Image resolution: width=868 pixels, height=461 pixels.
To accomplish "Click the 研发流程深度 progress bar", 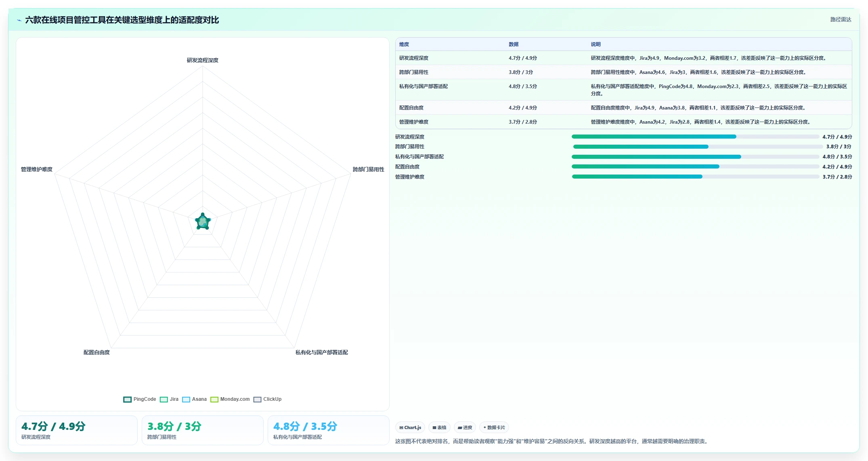I will (x=695, y=137).
